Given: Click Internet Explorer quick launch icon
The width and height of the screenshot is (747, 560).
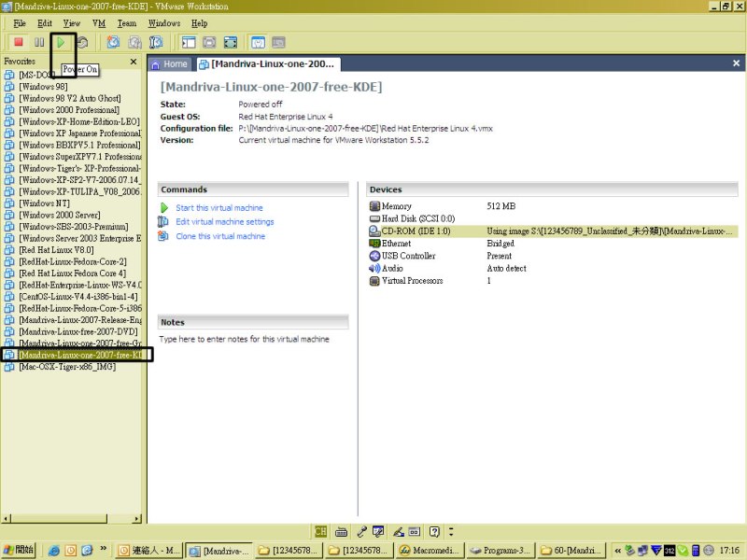Looking at the screenshot, I should 54,551.
